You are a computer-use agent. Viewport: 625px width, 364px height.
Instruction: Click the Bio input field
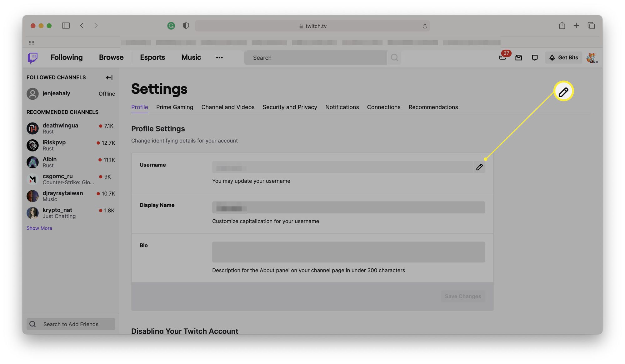(348, 252)
